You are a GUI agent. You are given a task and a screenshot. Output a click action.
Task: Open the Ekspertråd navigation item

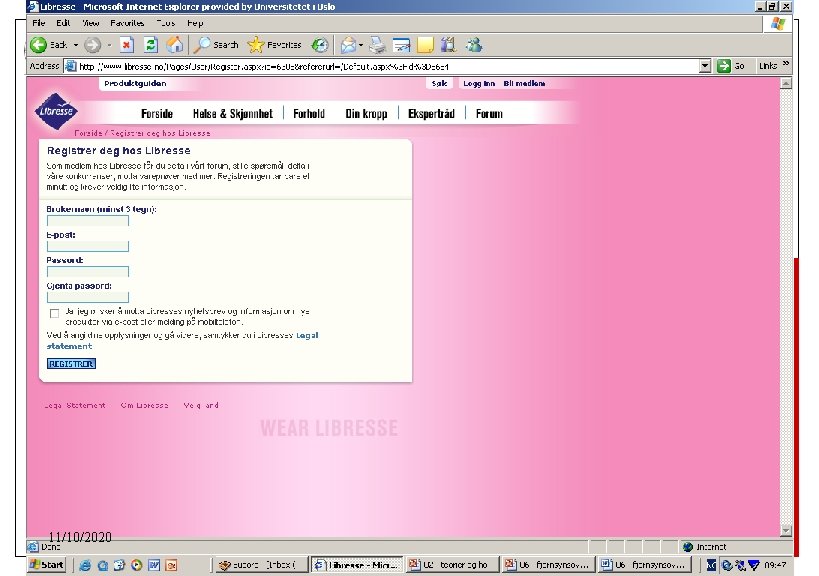(431, 113)
